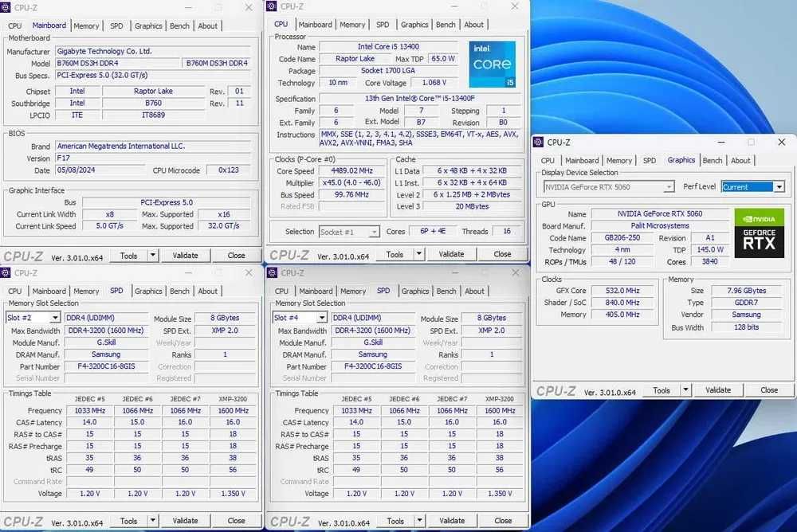
Task: Click the CPU-Z title icon in Mainboard window
Action: [5, 8]
